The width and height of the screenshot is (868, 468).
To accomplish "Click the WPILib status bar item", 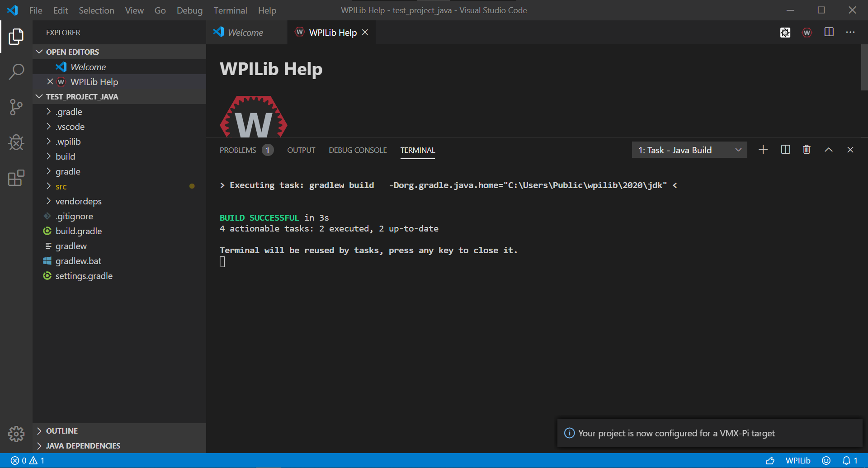I will coord(798,460).
